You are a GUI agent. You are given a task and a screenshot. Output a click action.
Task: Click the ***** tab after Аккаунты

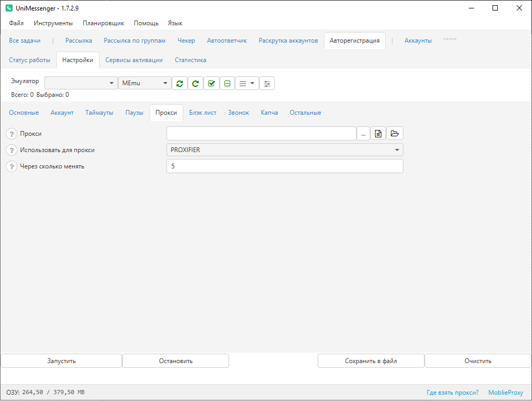pyautogui.click(x=450, y=39)
